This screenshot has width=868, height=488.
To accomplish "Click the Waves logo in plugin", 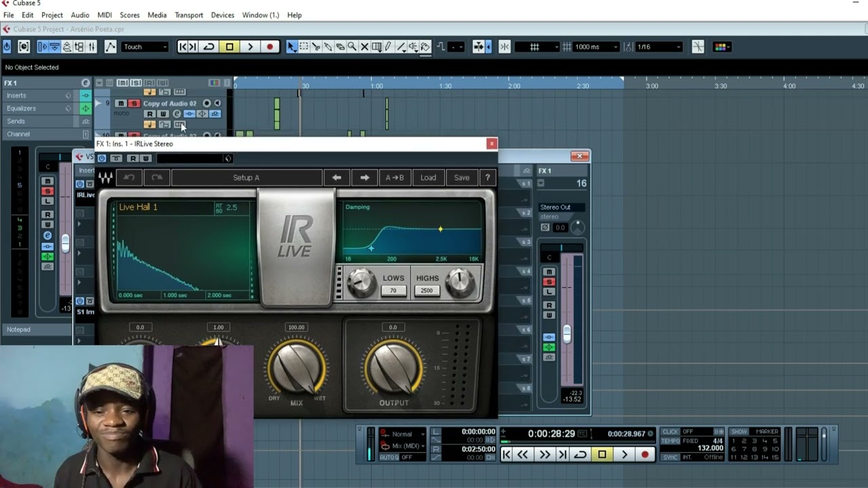I will tap(106, 178).
